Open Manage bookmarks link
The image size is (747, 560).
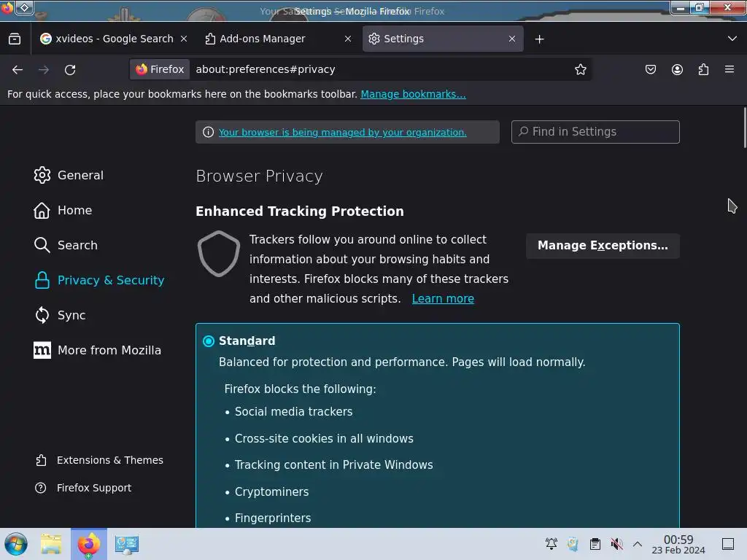(413, 94)
